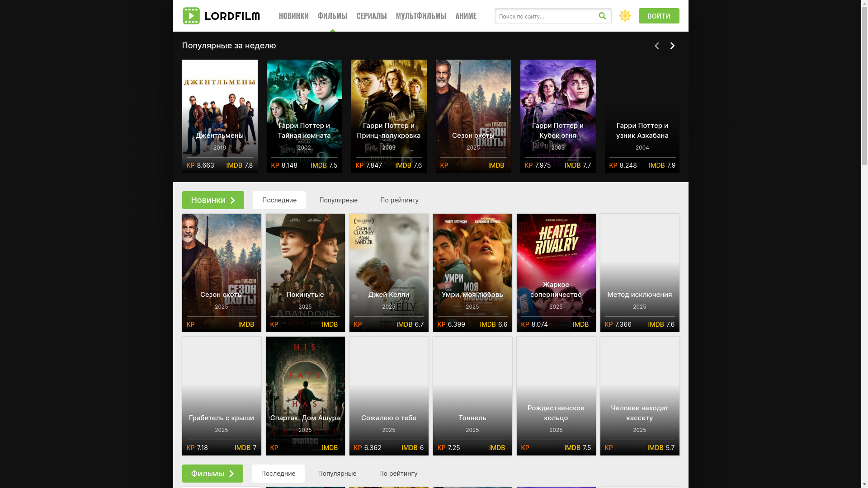Toggle the light/dark theme sun icon

[625, 16]
